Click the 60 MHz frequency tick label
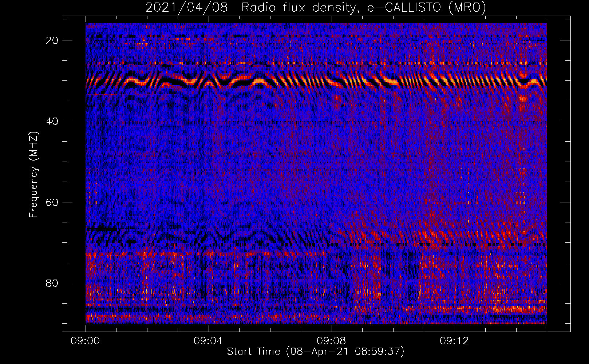Image resolution: width=589 pixels, height=364 pixels. click(52, 202)
